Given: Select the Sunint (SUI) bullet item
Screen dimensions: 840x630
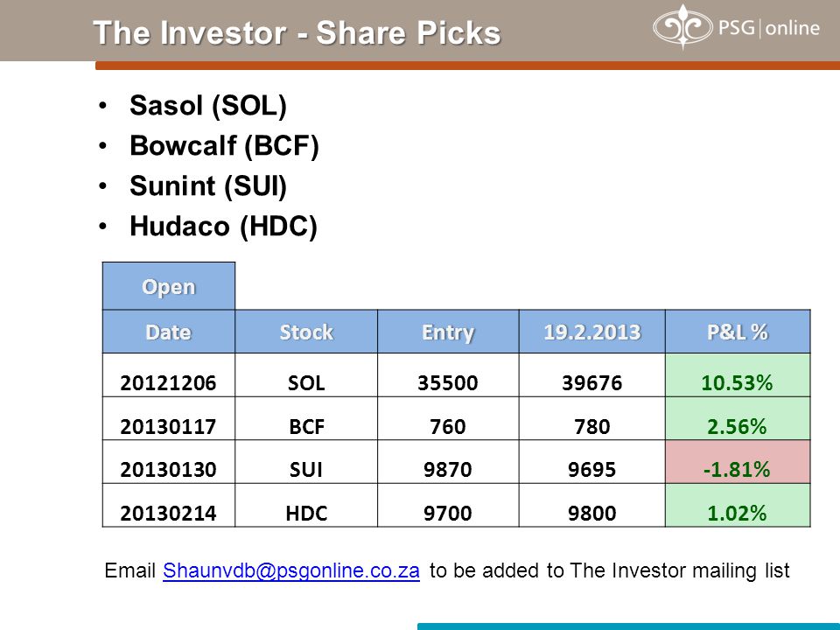Looking at the screenshot, I should pos(208,185).
